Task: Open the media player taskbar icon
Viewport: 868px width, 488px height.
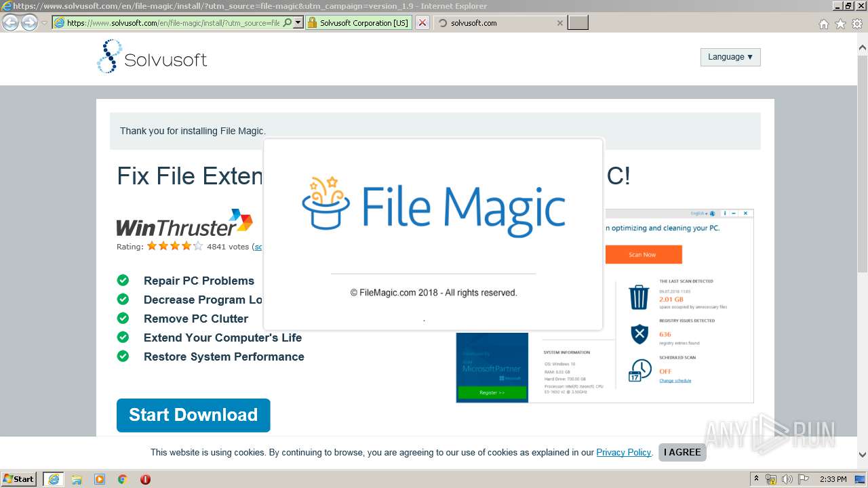Action: coord(100,479)
